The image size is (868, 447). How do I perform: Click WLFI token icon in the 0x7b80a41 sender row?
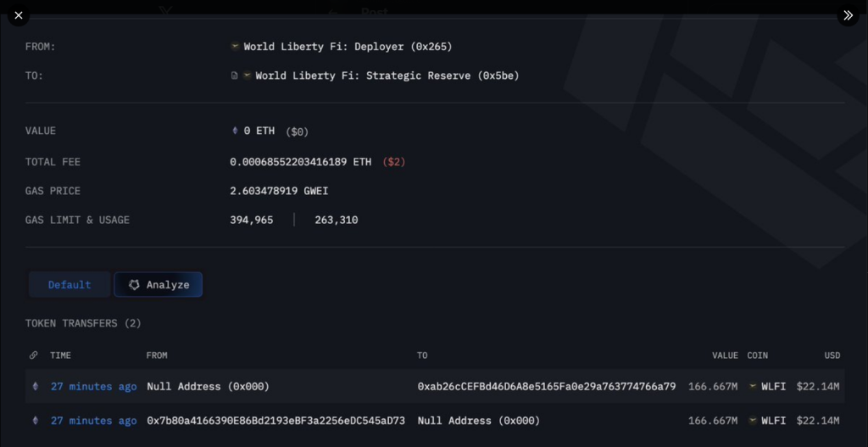pyautogui.click(x=753, y=421)
